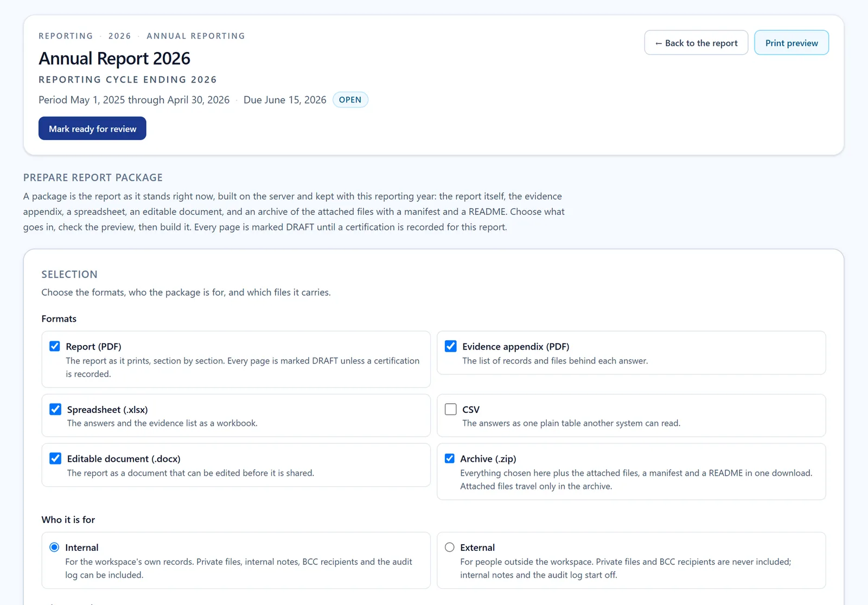
Task: Select the Internal audience radio button
Action: coord(54,547)
